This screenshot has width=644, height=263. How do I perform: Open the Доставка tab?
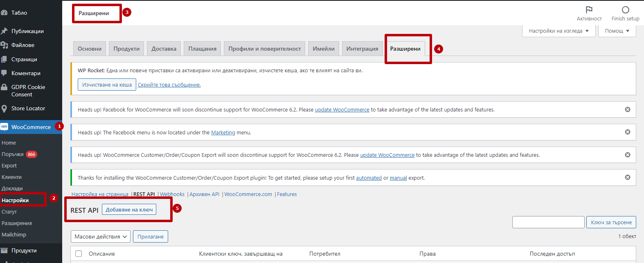[164, 49]
